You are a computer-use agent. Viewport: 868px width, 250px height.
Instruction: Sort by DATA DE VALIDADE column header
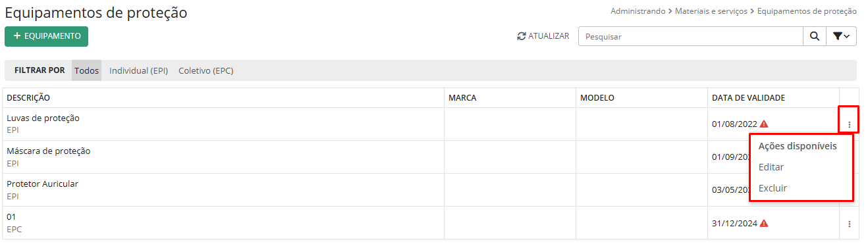[x=748, y=98]
